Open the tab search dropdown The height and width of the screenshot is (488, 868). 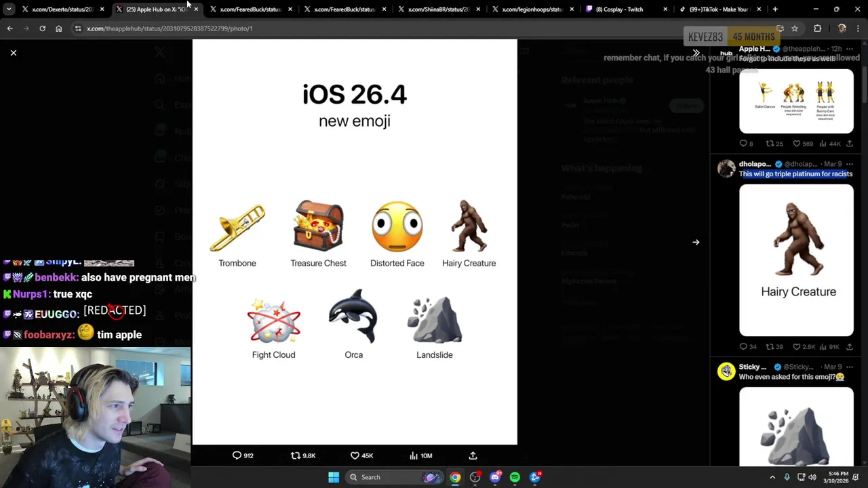(8, 9)
